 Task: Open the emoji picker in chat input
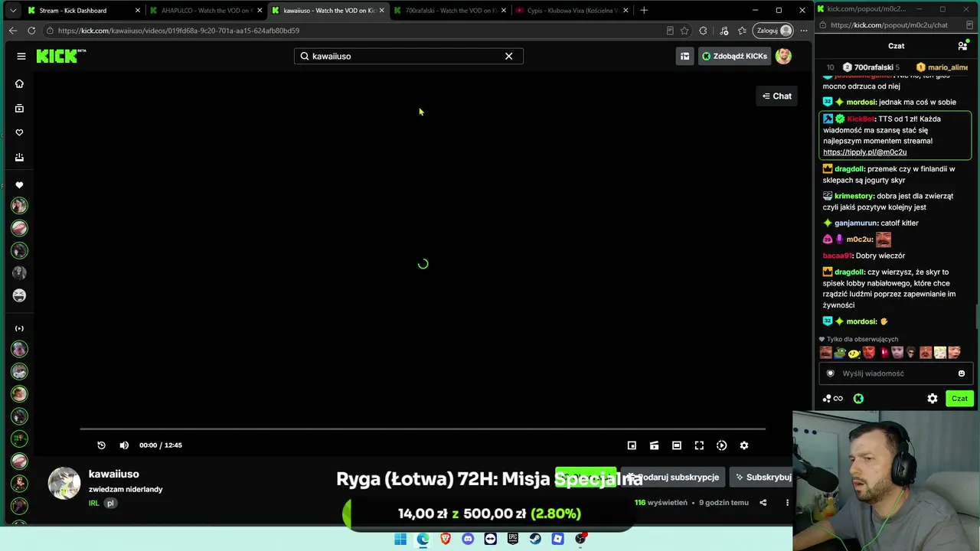tap(962, 373)
